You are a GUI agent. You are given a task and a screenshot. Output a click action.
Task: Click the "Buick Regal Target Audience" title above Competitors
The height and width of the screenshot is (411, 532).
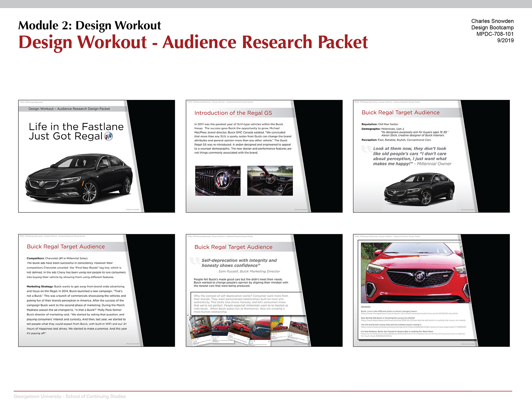click(x=66, y=246)
